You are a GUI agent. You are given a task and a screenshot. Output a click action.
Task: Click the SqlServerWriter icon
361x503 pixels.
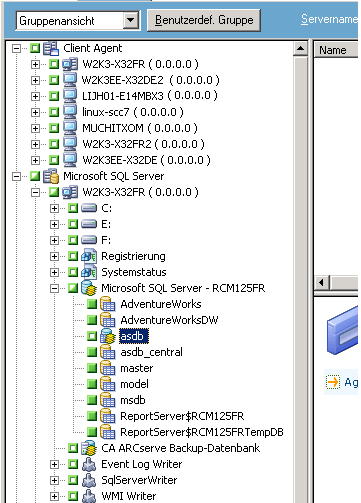tap(89, 480)
